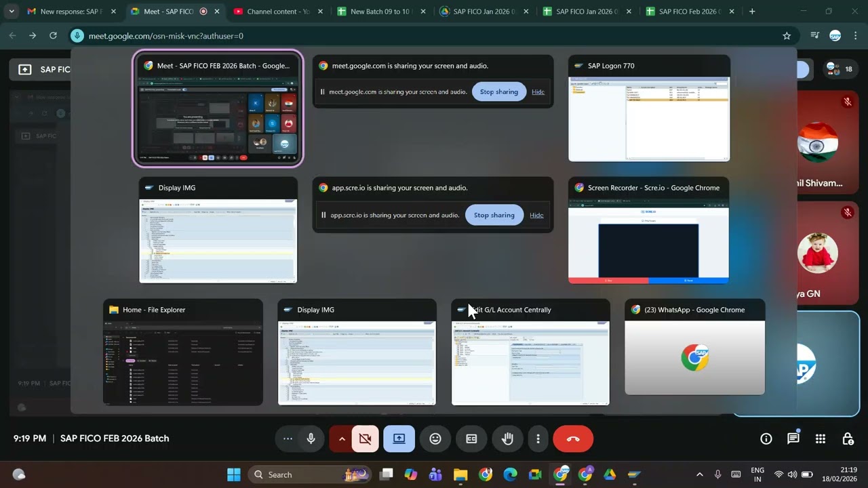
Task: Show hidden system tray icons
Action: (x=700, y=474)
